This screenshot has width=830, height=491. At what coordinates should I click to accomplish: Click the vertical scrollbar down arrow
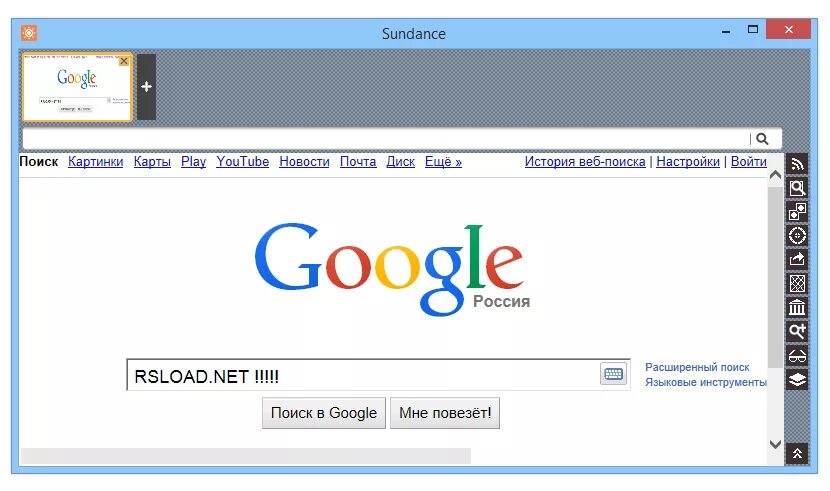pos(775,444)
